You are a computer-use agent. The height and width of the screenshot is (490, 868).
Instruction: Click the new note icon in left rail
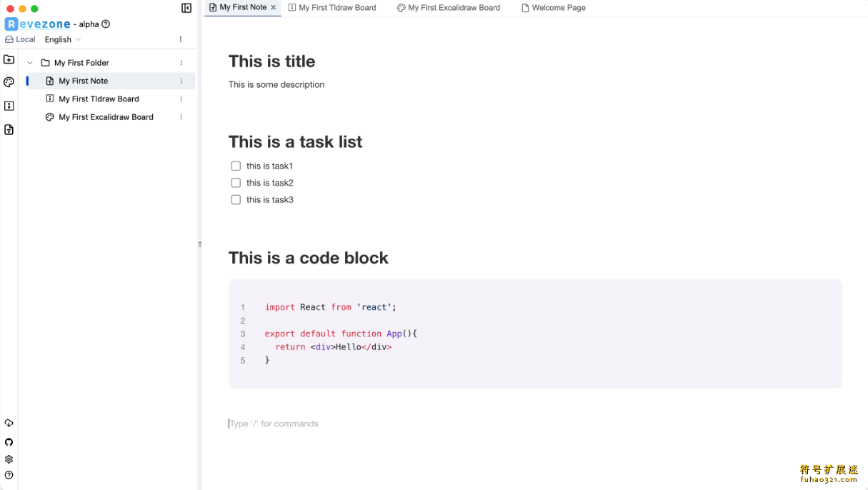(x=9, y=129)
